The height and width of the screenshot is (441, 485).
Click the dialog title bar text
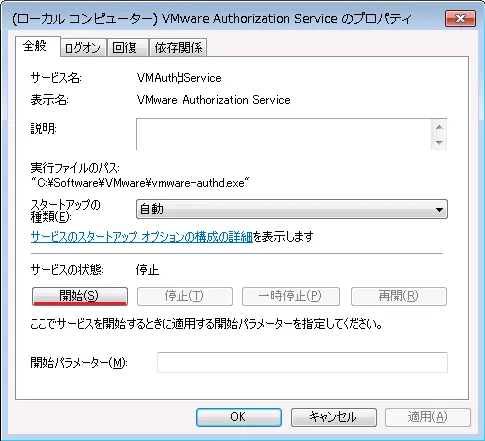(x=212, y=19)
